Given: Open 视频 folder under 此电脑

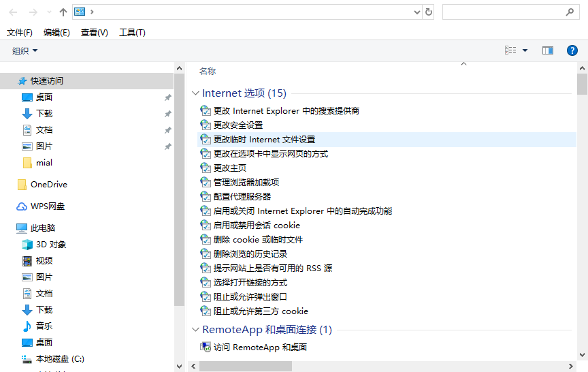Looking at the screenshot, I should pyautogui.click(x=44, y=261).
